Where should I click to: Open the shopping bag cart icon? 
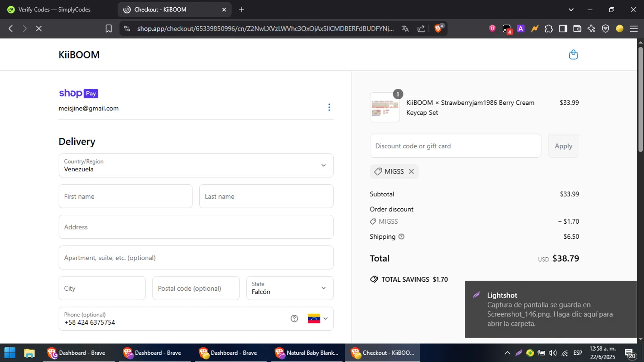click(573, 55)
